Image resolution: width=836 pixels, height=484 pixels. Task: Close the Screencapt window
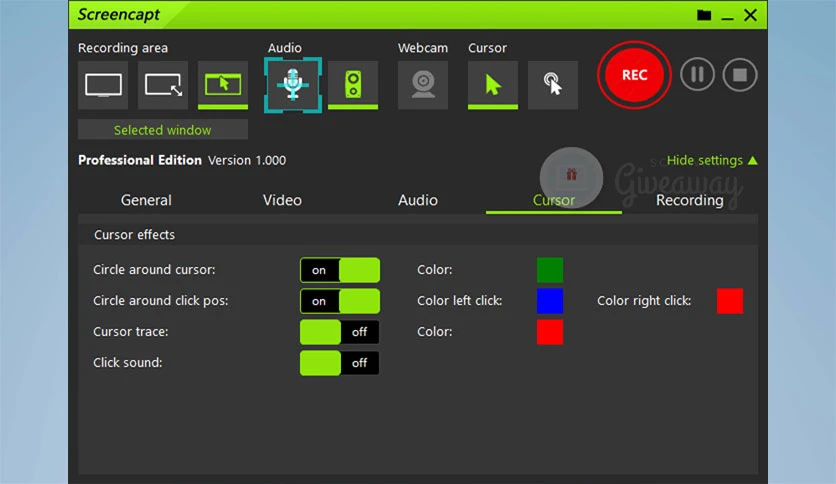tap(750, 15)
